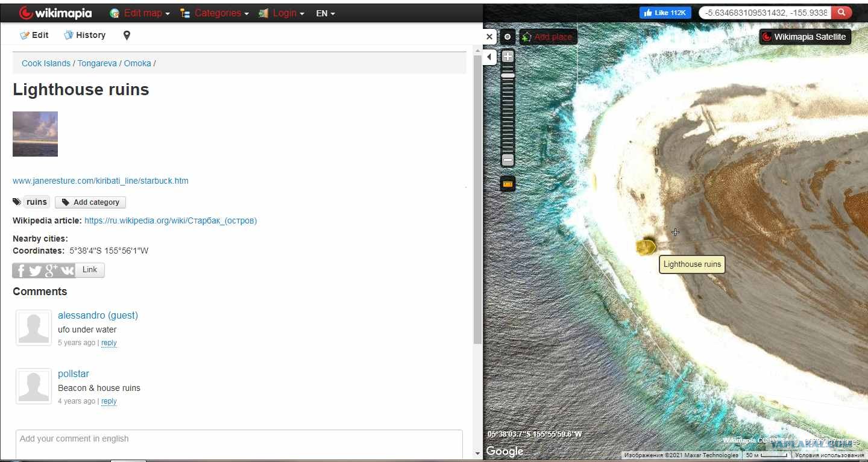Image resolution: width=868 pixels, height=462 pixels.
Task: Click the 'ufo under water' comment text
Action: click(87, 329)
